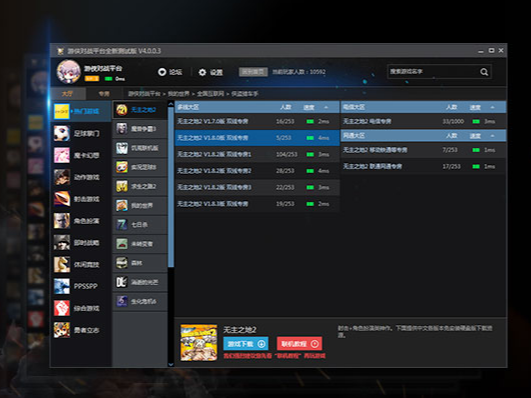Select the highlighted first lobby tab
531x398 pixels.
click(x=68, y=93)
